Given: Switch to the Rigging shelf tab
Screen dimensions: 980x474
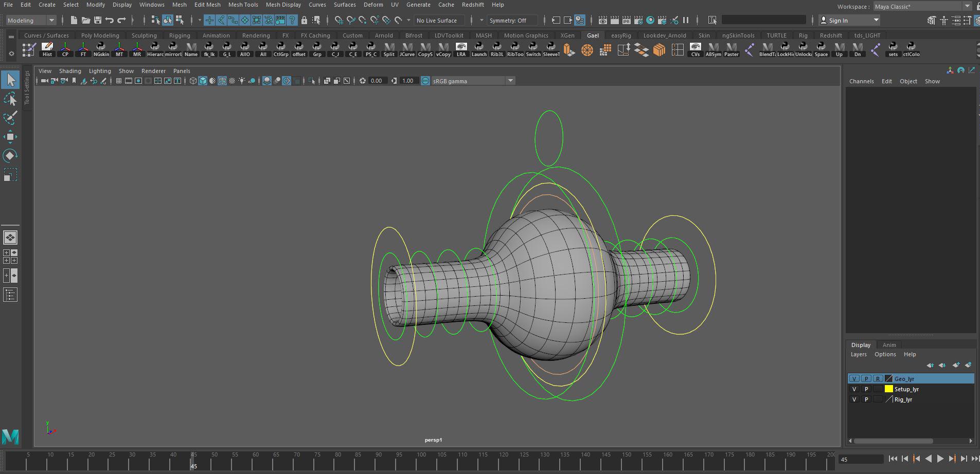Looking at the screenshot, I should click(x=180, y=35).
